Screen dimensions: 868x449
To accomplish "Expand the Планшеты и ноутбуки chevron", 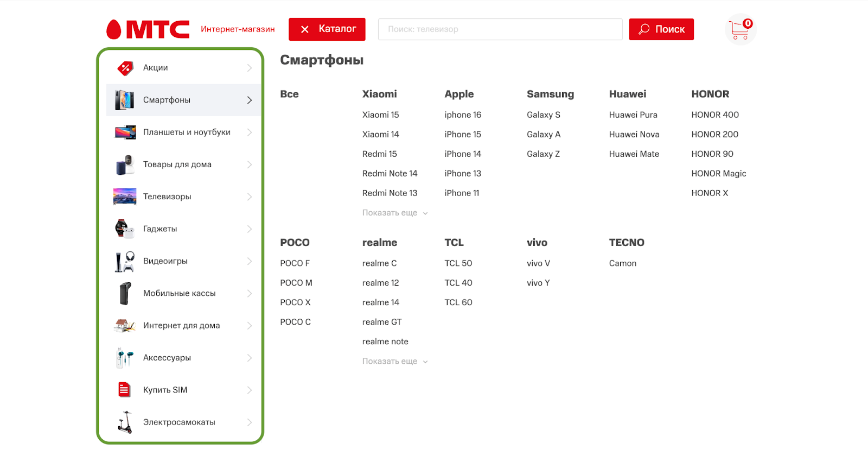I will click(x=250, y=132).
